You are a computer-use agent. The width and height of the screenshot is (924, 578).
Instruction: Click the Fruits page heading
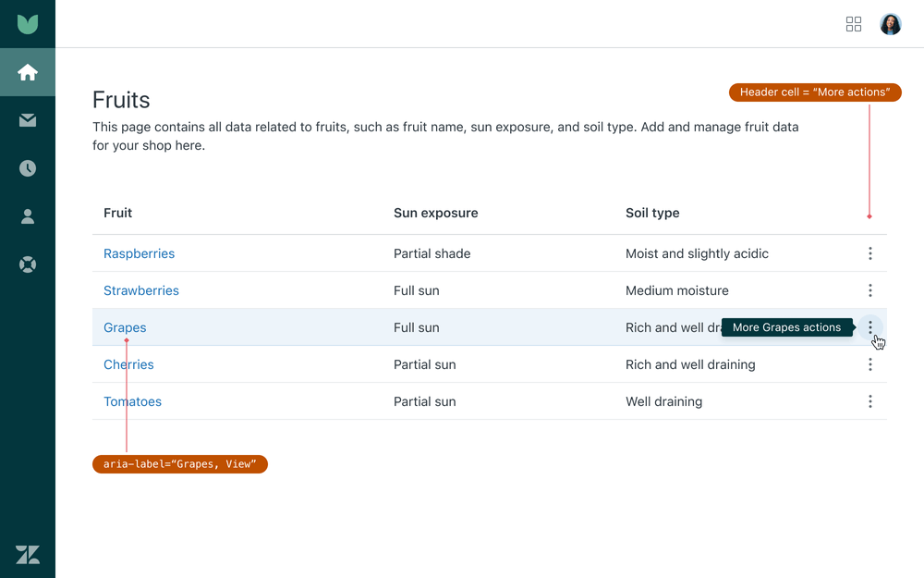coord(121,100)
